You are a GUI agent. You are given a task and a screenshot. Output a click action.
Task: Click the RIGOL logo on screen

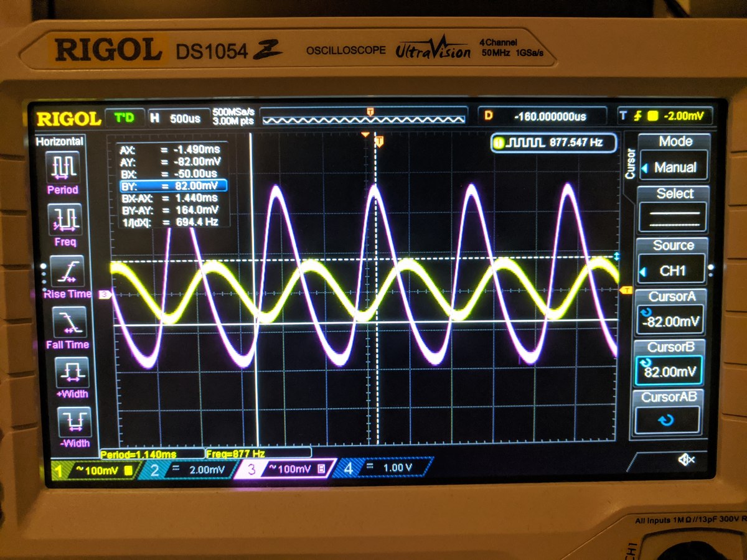pos(68,118)
